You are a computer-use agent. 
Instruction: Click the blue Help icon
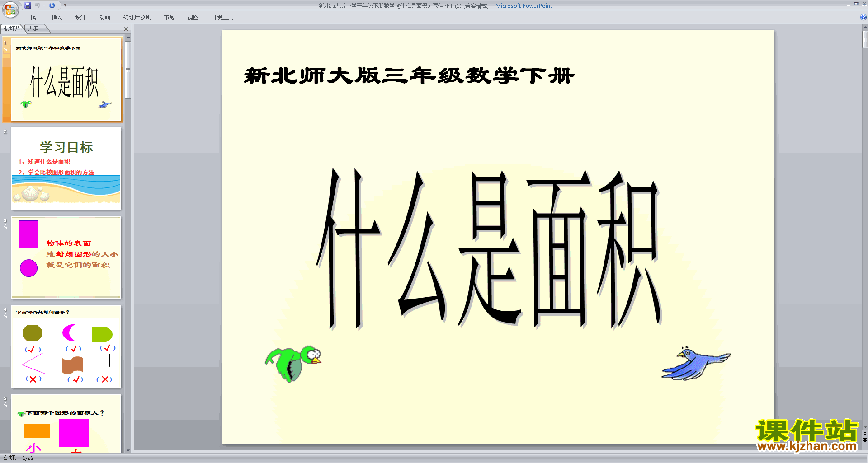click(863, 18)
